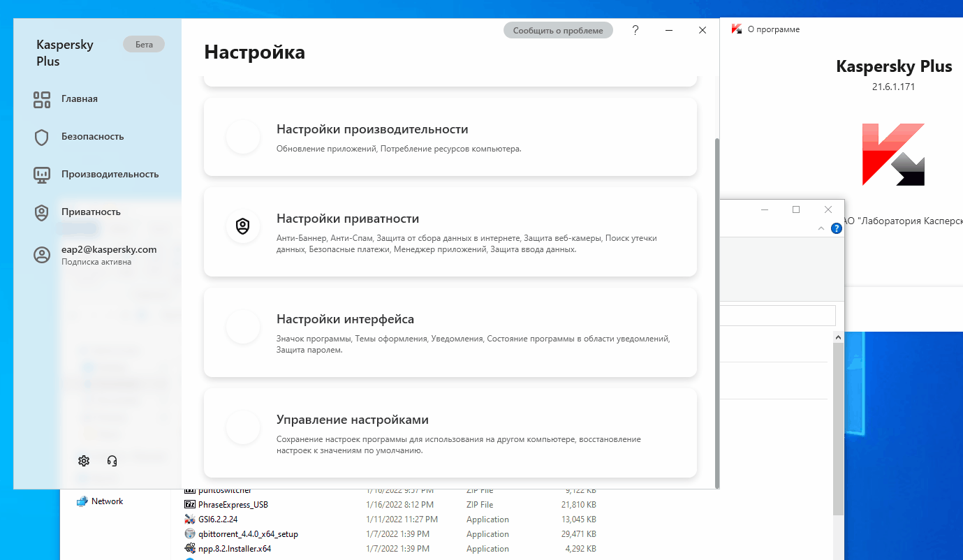This screenshot has height=560, width=963.
Task: Minimize the Kaspersky Plus window
Action: click(x=669, y=30)
